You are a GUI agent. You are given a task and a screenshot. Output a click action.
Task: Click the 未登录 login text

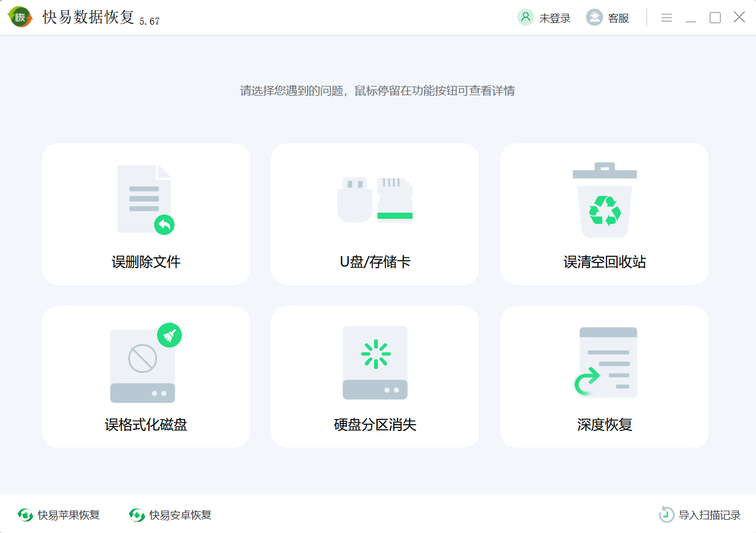[x=554, y=18]
